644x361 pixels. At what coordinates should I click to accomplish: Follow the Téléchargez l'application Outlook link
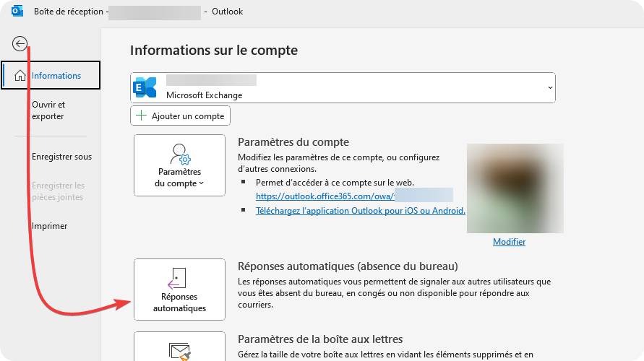[360, 211]
